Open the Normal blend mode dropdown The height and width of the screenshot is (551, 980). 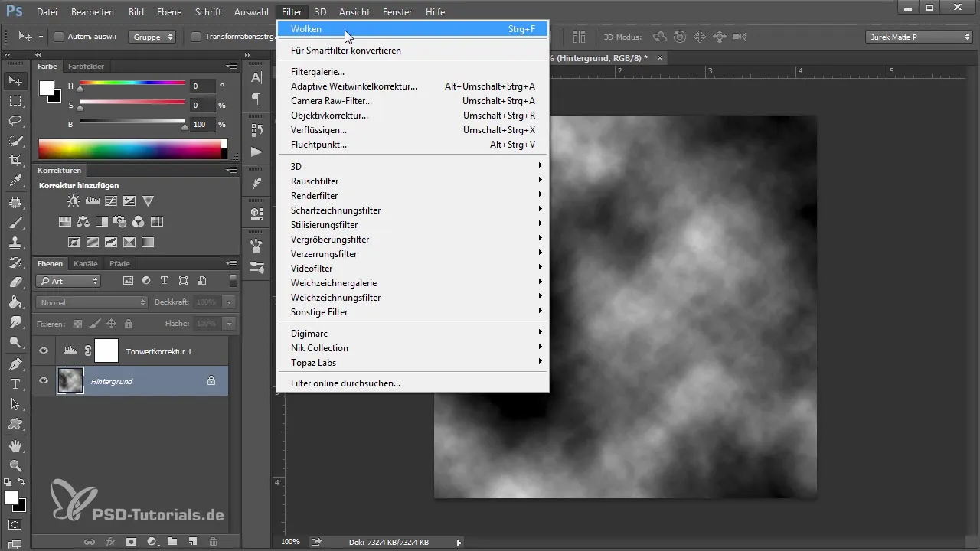pyautogui.click(x=91, y=302)
